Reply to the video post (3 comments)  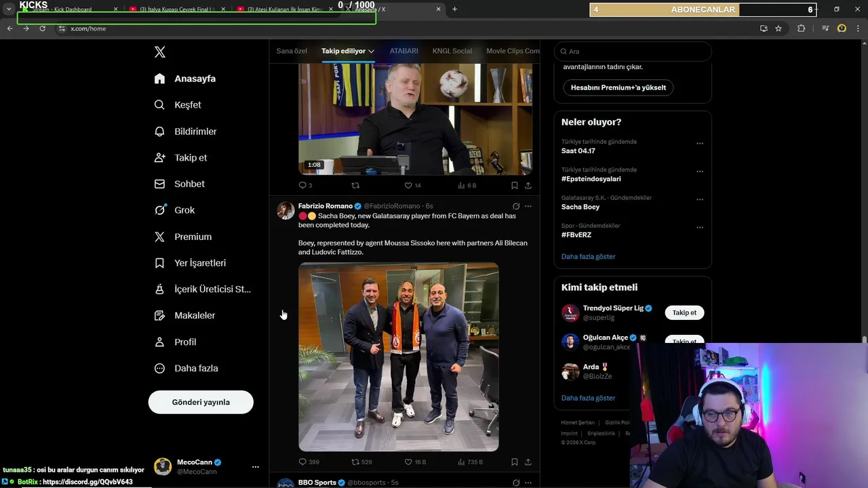point(305,185)
